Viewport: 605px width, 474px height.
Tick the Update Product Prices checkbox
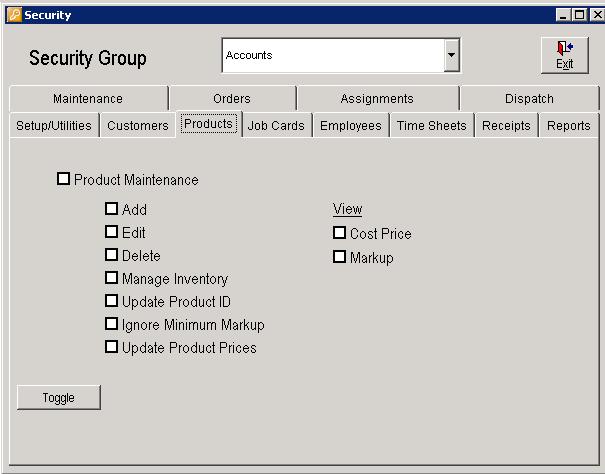pyautogui.click(x=112, y=347)
